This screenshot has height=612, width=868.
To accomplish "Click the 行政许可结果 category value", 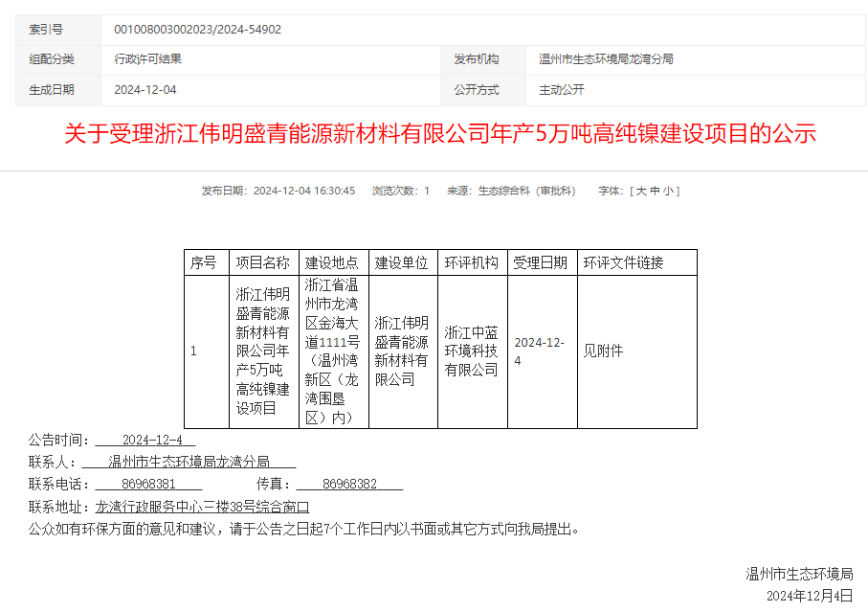I will coord(147,59).
